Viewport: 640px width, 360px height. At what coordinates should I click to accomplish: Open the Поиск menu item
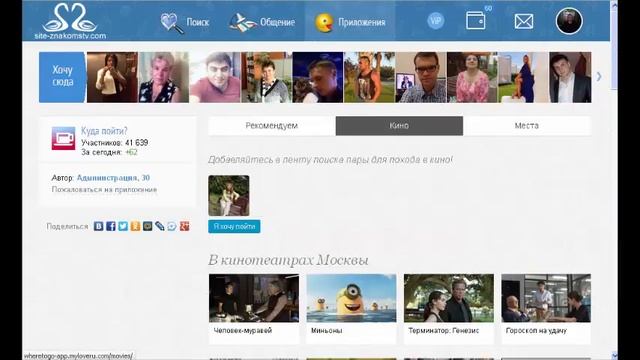click(x=198, y=22)
